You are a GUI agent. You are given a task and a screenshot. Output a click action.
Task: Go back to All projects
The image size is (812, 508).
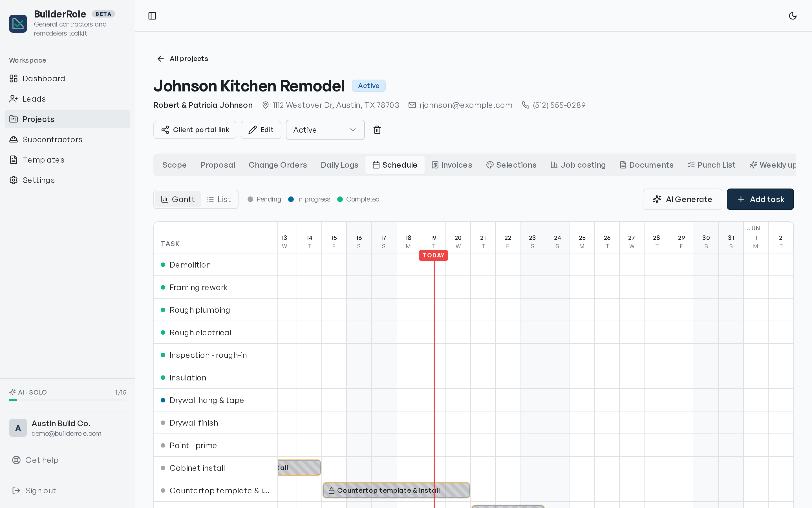(x=182, y=59)
